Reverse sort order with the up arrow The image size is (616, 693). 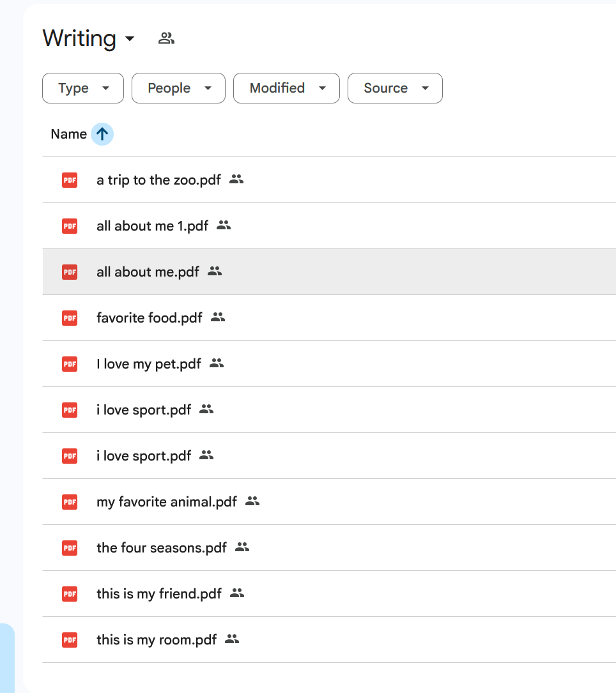pyautogui.click(x=102, y=134)
